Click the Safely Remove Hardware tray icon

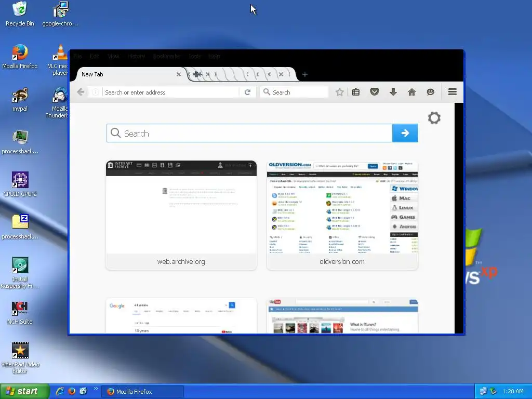point(494,391)
